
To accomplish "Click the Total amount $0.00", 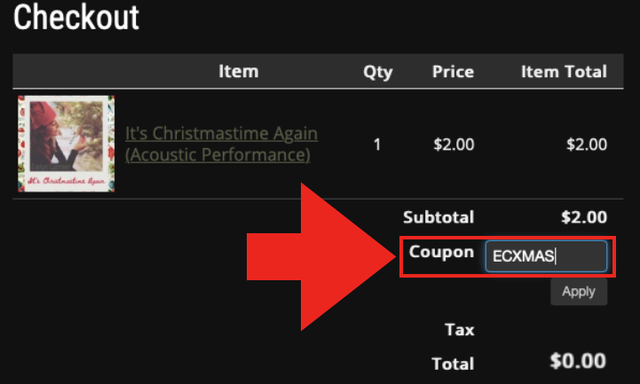I will (578, 361).
